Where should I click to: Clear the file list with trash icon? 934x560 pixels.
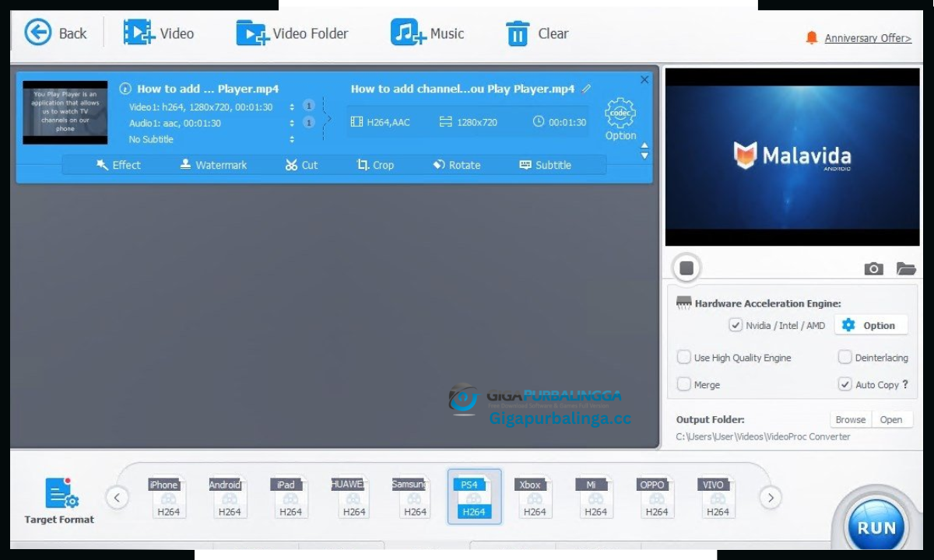(x=537, y=33)
